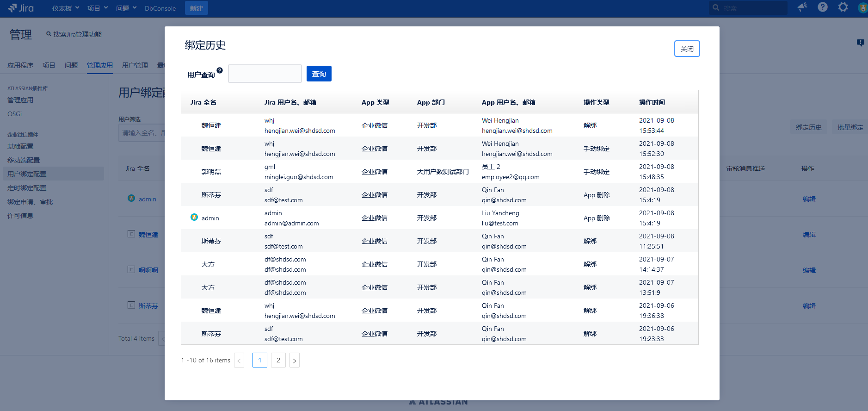Expand the 问题 dropdown menu
Image resolution: width=868 pixels, height=411 pixels.
pos(126,8)
